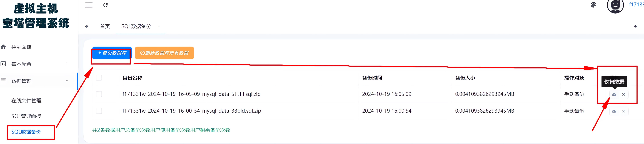Collapse the sidebar with the hamburger icon
The height and width of the screenshot is (144, 644).
point(89,5)
